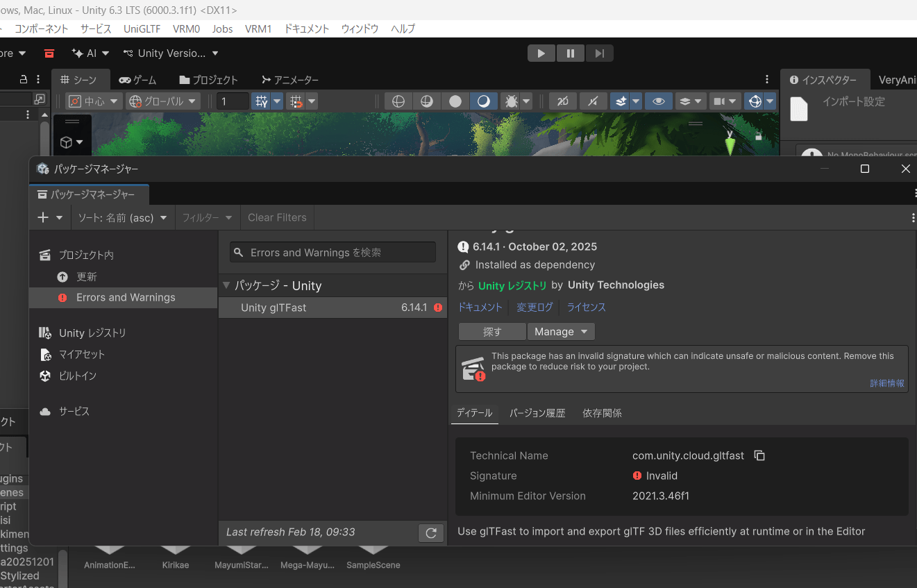The image size is (917, 588).
Task: Click the Pause button in the toolbar
Action: [570, 53]
